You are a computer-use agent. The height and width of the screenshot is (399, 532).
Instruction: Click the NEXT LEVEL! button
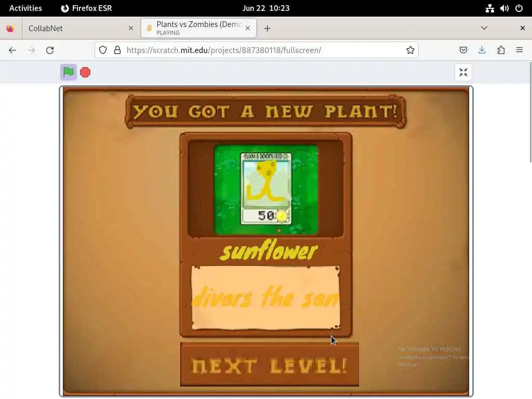pyautogui.click(x=270, y=365)
